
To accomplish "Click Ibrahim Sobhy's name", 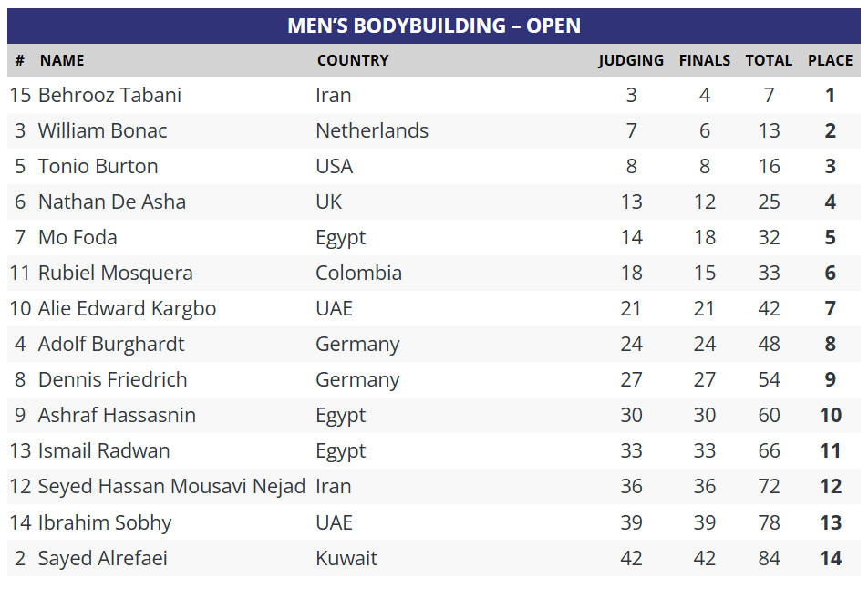I will click(x=105, y=523).
